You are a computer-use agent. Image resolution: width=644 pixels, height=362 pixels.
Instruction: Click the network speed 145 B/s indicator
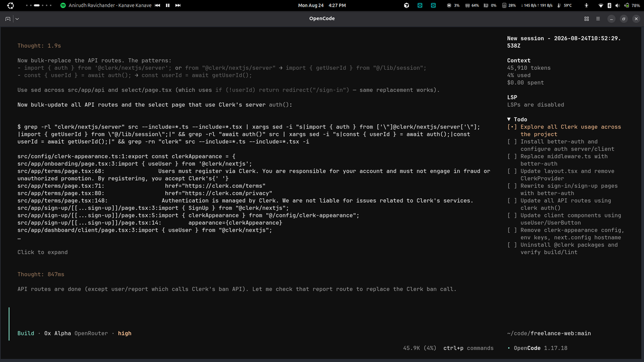point(537,5)
